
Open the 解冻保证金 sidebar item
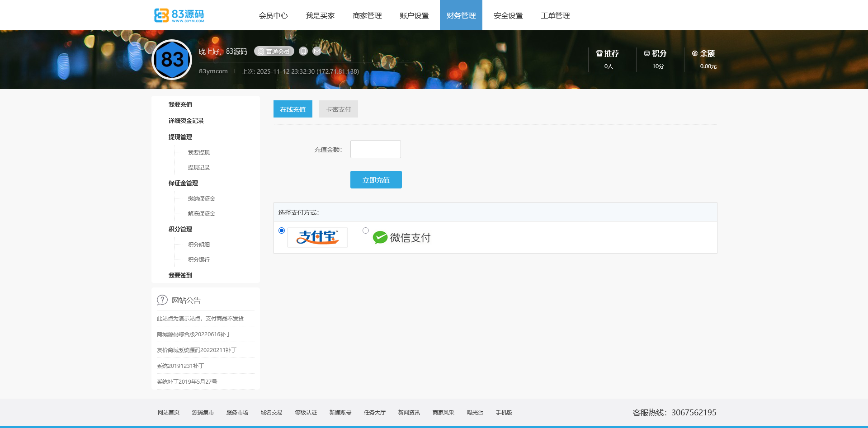coord(202,214)
